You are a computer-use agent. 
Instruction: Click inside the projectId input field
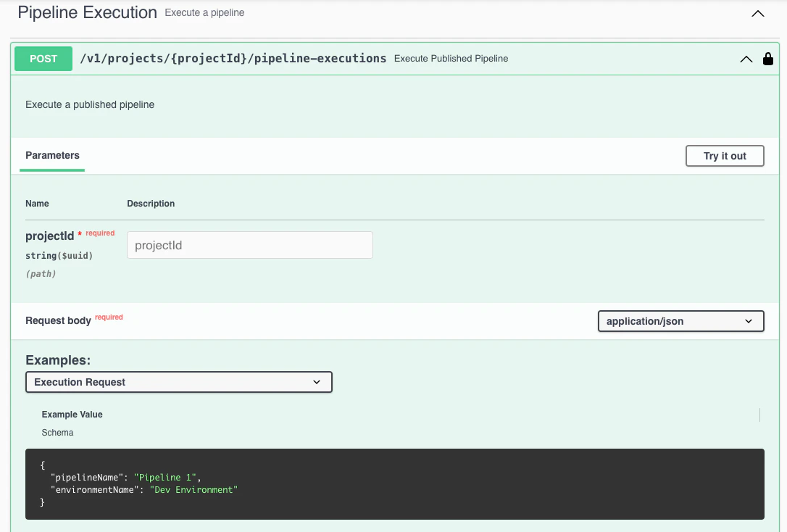(x=249, y=245)
